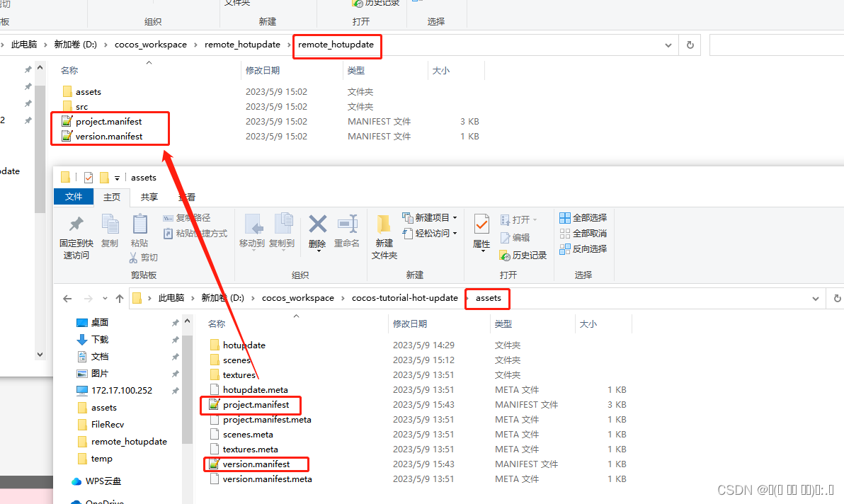Expand breadcrumb chevron after cocos_workspace in assets window
844x504 pixels.
pos(343,299)
